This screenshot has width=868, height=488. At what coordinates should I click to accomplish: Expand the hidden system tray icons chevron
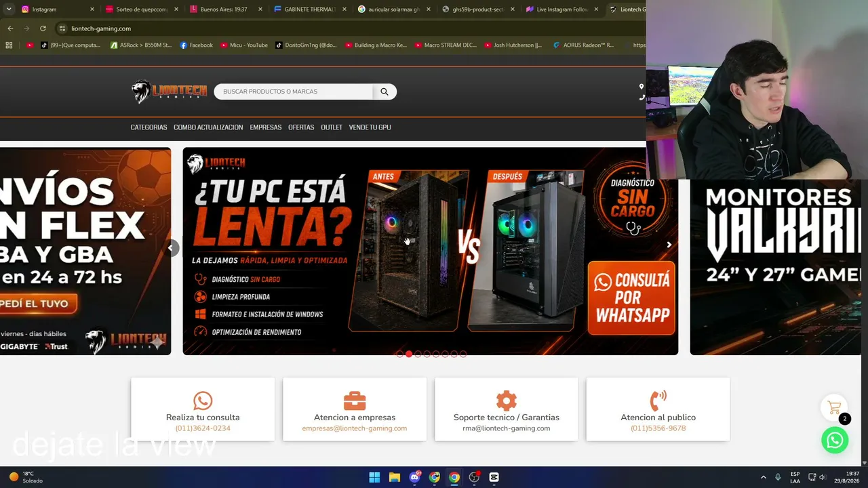coord(763,477)
